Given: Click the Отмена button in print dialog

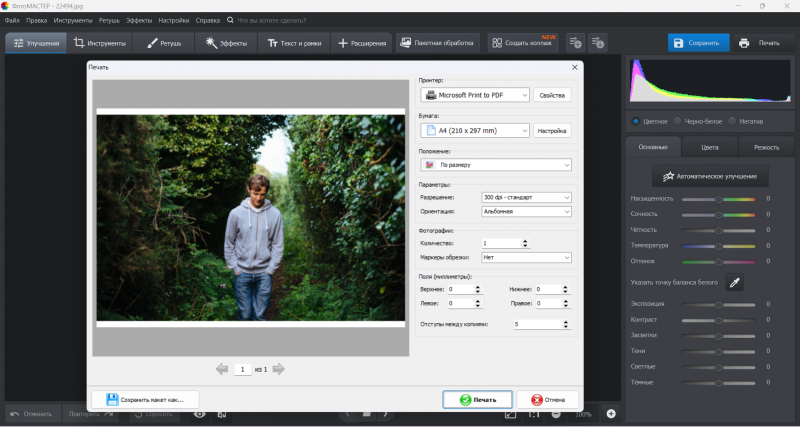Looking at the screenshot, I should pyautogui.click(x=546, y=399).
